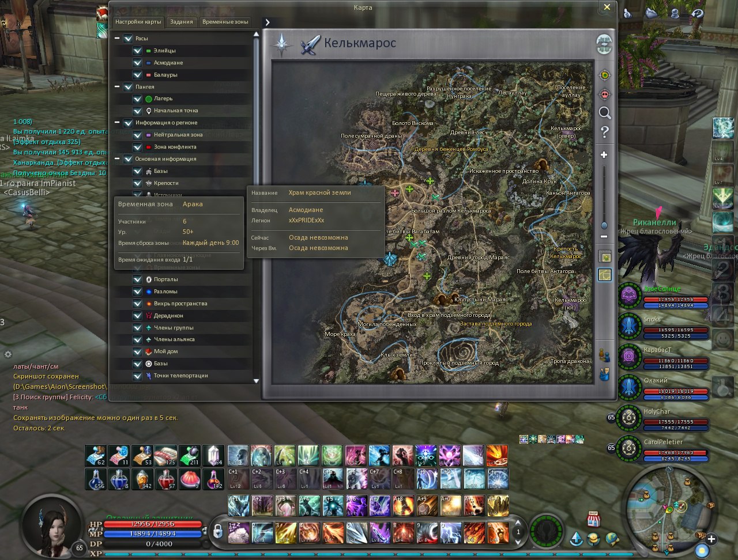This screenshot has height=560, width=738.
Task: Toggle the Мой дом checkbox
Action: point(137,351)
